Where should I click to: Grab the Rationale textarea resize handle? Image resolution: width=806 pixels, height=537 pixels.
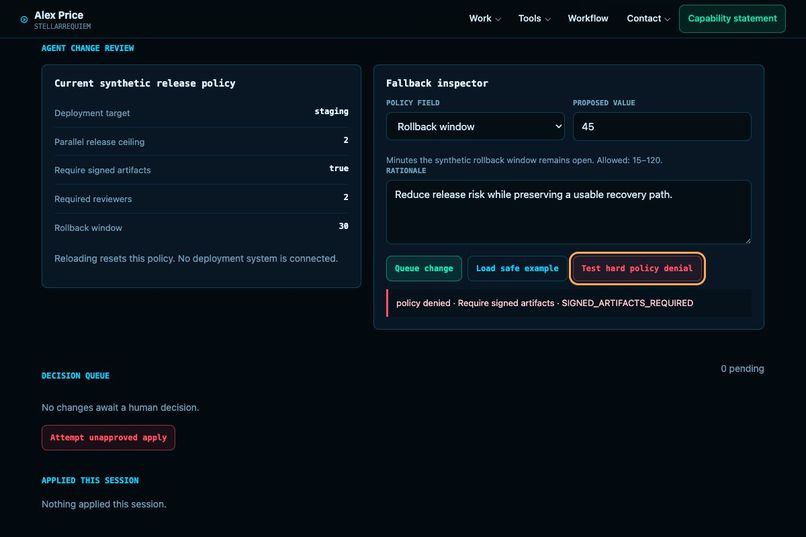pyautogui.click(x=747, y=240)
